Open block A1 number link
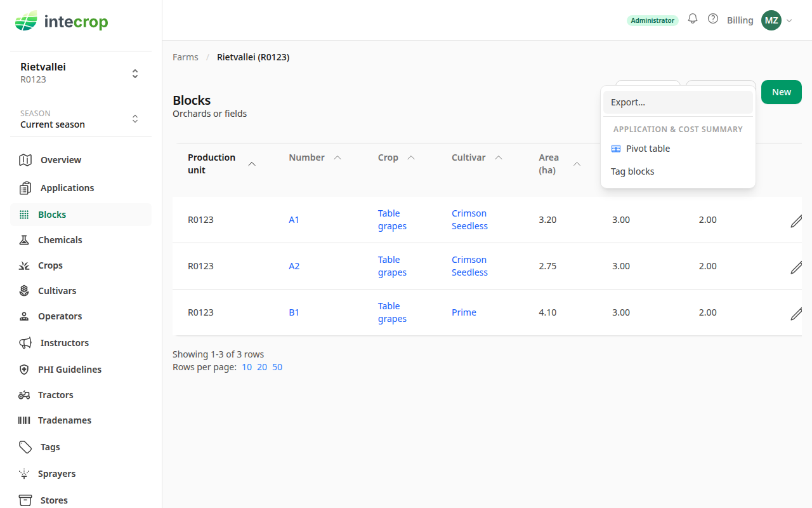The width and height of the screenshot is (812, 508). (x=294, y=220)
